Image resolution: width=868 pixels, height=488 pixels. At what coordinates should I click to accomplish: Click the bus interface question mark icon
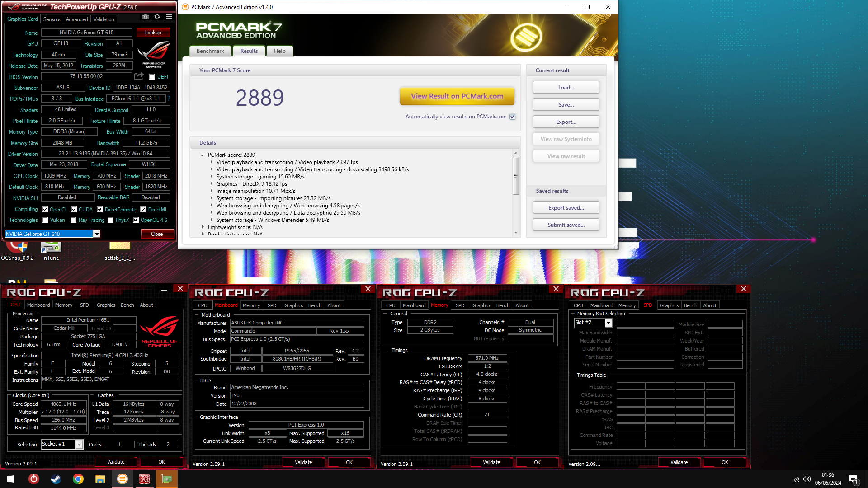coord(169,98)
